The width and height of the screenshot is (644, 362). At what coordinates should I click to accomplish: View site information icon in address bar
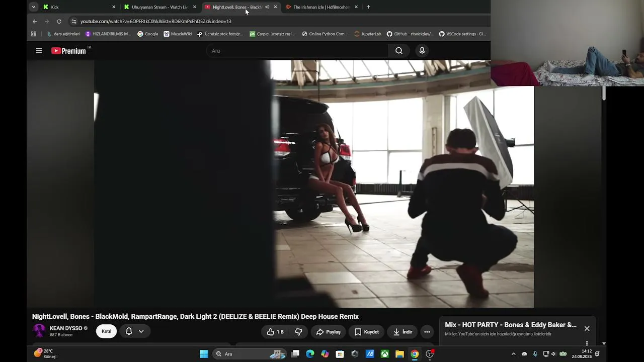73,21
